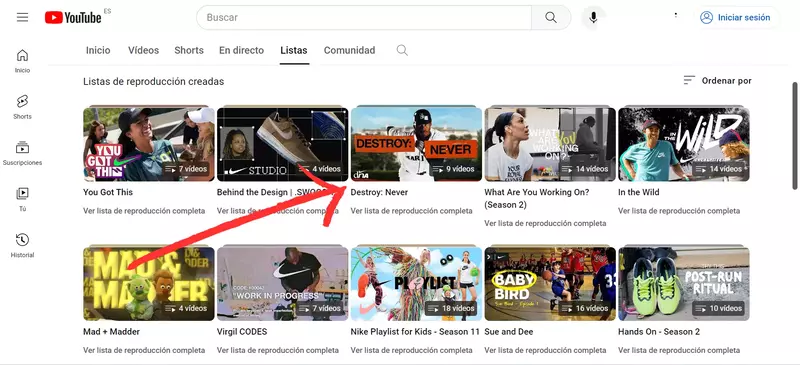Image resolution: width=800 pixels, height=365 pixels.
Task: Click the search magnifier button
Action: click(x=551, y=17)
